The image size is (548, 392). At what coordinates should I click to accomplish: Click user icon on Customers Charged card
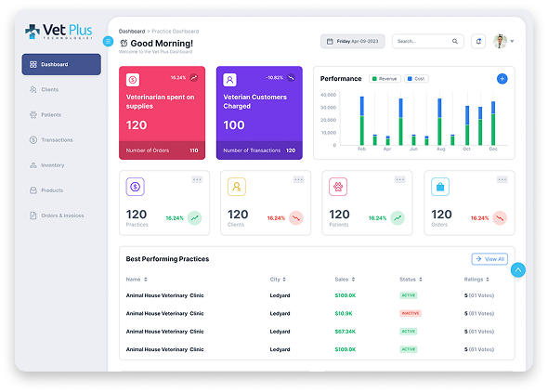[x=230, y=80]
